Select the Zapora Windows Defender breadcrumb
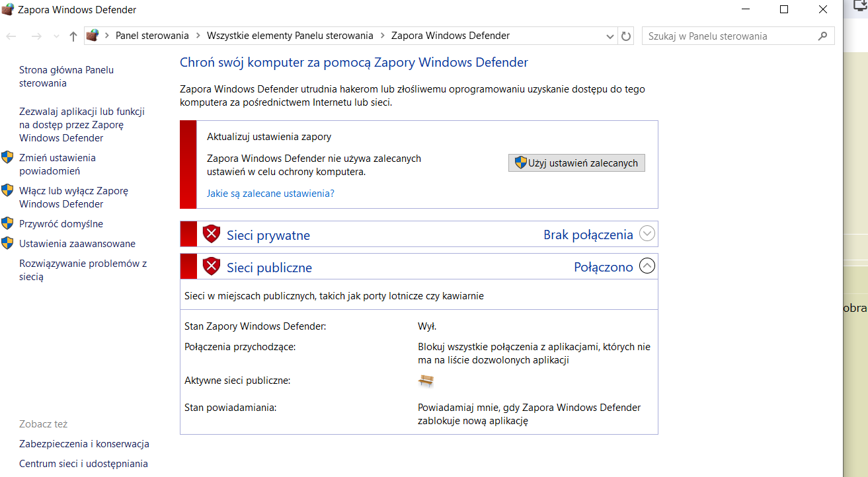This screenshot has width=868, height=477. [451, 36]
